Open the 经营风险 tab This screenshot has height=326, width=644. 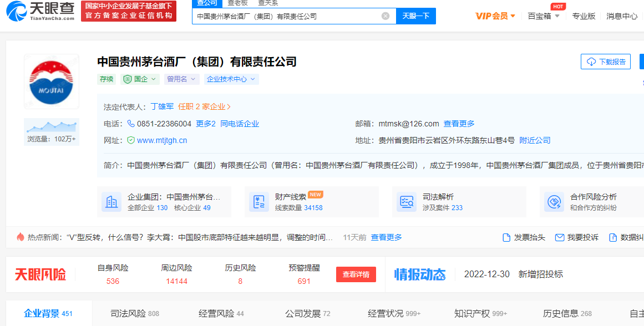pos(221,314)
